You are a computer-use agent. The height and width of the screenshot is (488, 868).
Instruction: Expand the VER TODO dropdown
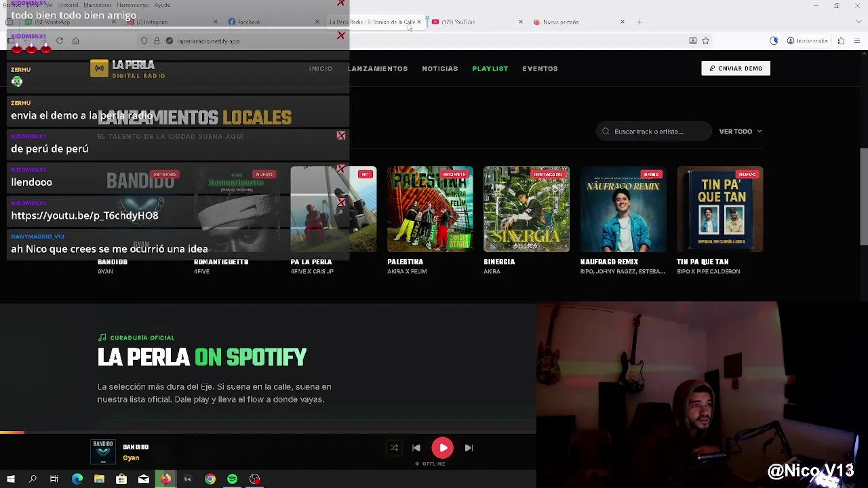[741, 131]
